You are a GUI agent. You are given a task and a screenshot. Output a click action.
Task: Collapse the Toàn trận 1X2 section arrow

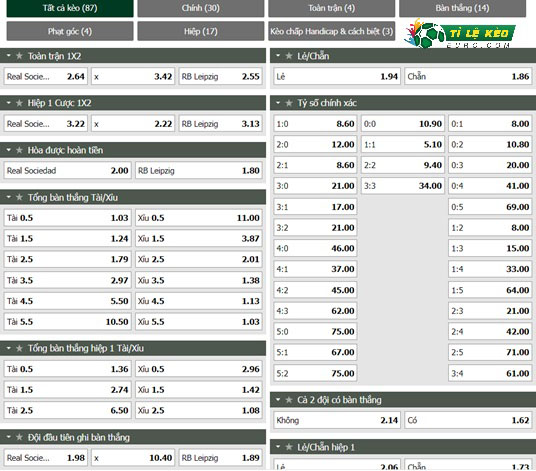[x=9, y=56]
